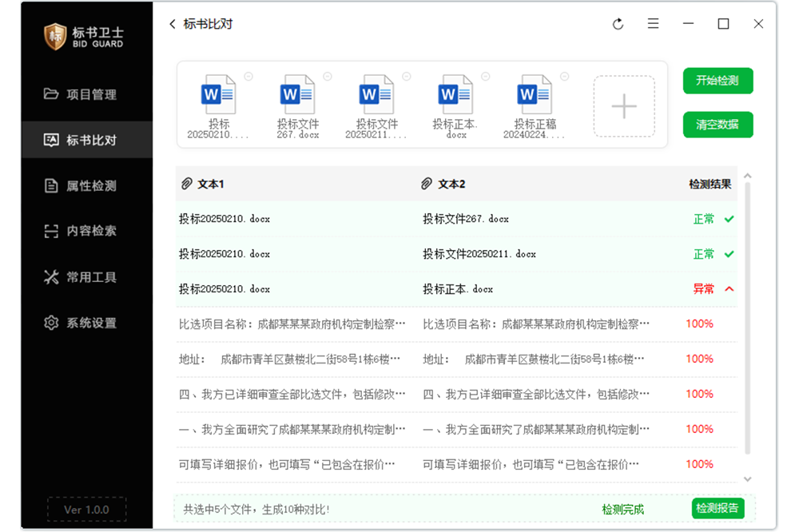Collapse the 异常 row for 投标正本.docx
This screenshot has height=532, width=799.
click(729, 289)
